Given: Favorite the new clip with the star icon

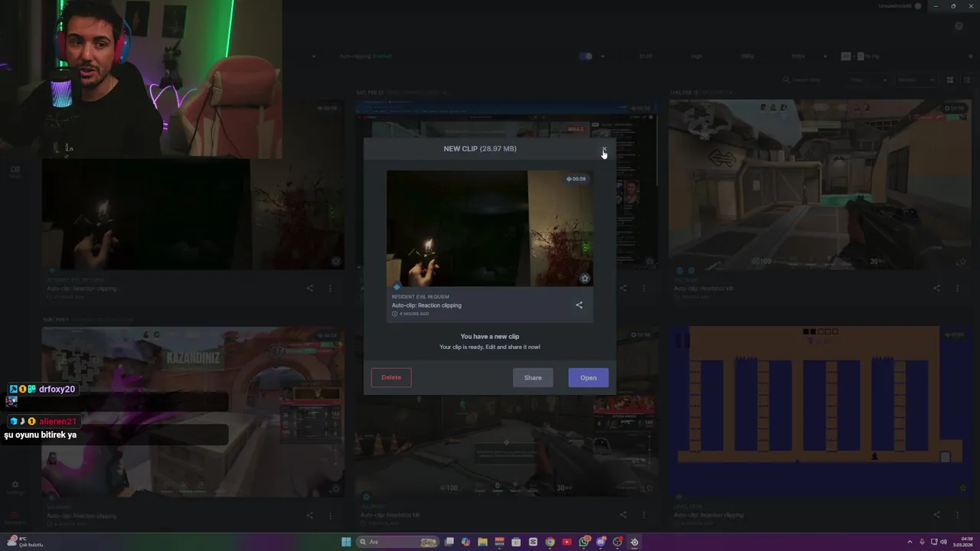Looking at the screenshot, I should [585, 279].
